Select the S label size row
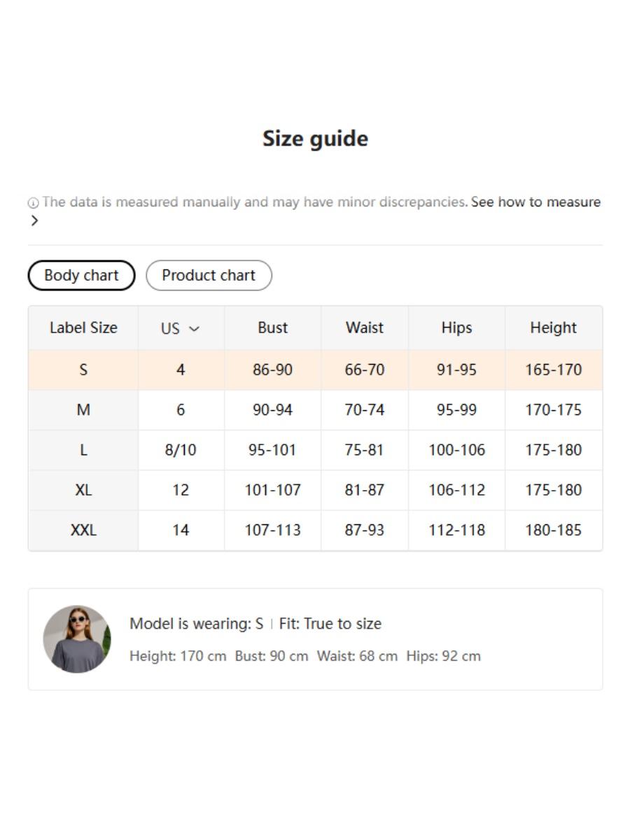This screenshot has height=840, width=630. pos(83,370)
